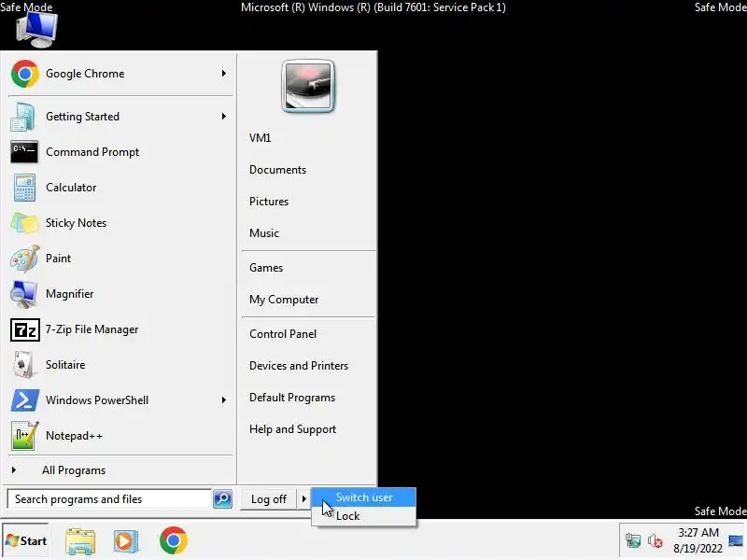
Task: Open the Magnifier icon
Action: click(x=23, y=294)
